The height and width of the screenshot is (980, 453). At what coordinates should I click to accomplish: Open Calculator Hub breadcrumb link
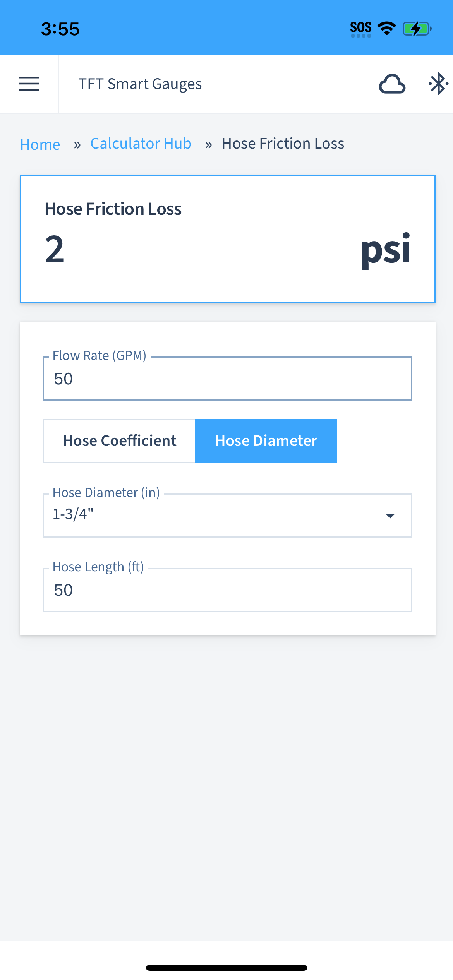141,144
